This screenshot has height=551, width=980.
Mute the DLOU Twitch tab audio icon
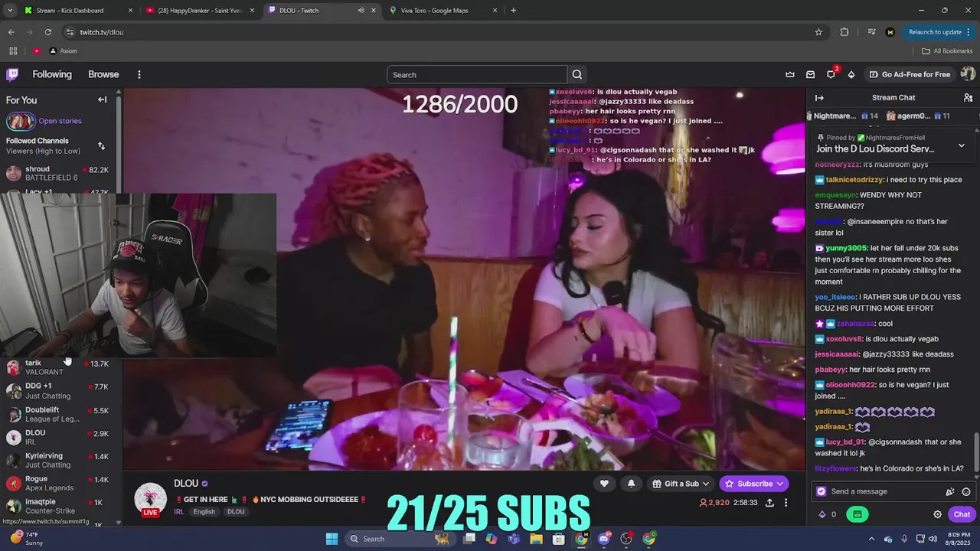[x=361, y=11]
